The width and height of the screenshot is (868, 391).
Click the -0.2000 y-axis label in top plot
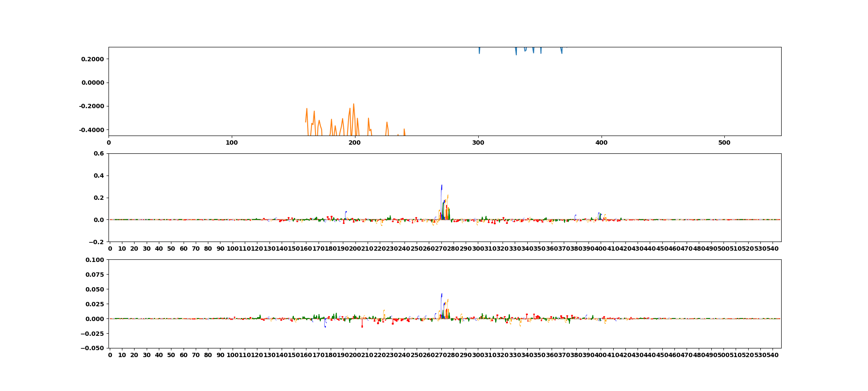[92, 106]
